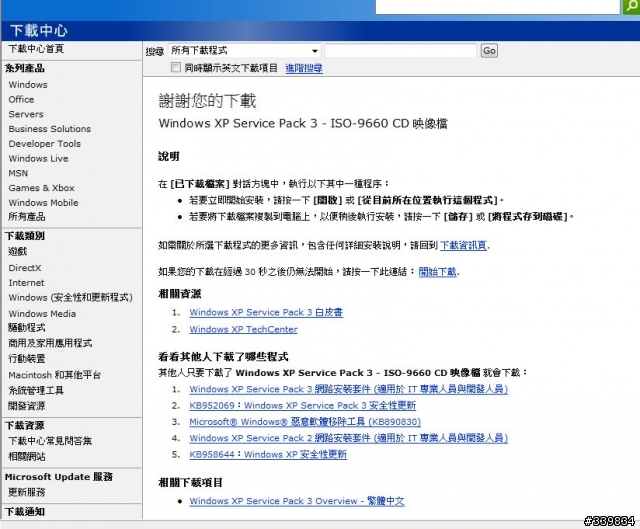Go to 下載中心首頁
The width and height of the screenshot is (640, 529).
pos(36,49)
